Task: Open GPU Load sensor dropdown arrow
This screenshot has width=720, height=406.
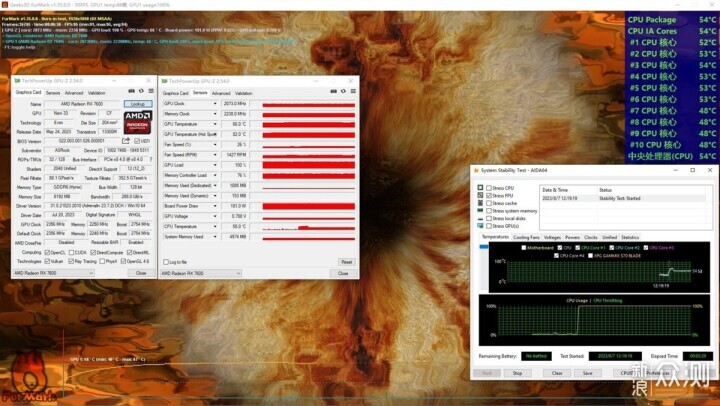Action: point(215,165)
